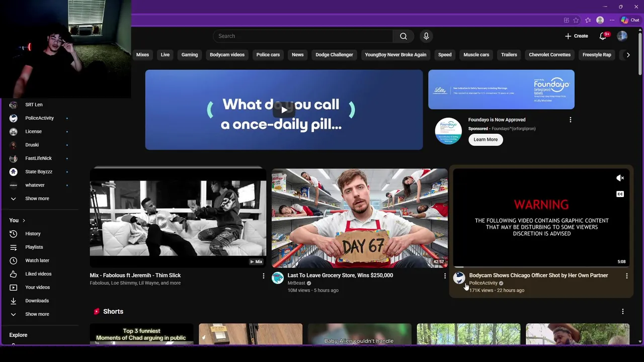Open the You section chevron

pyautogui.click(x=24, y=220)
